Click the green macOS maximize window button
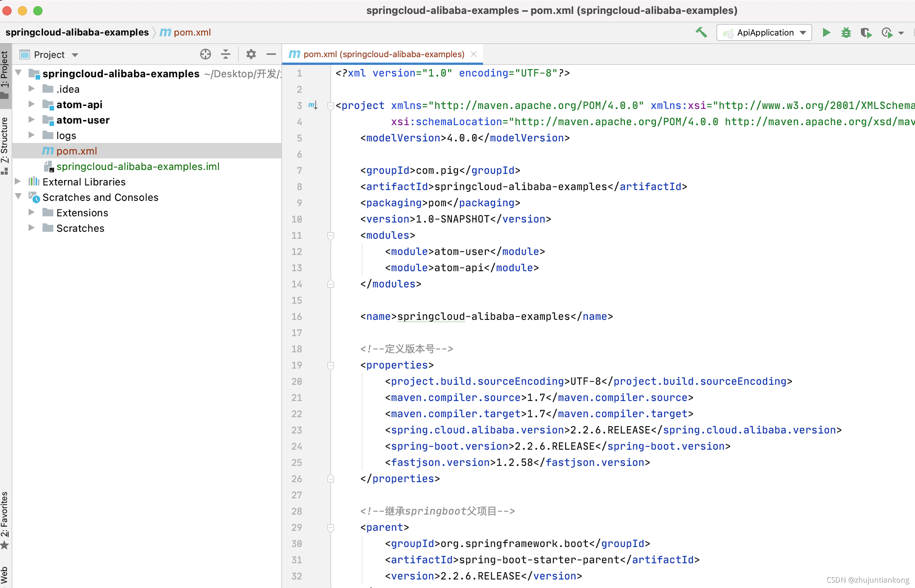The image size is (915, 588). (38, 10)
